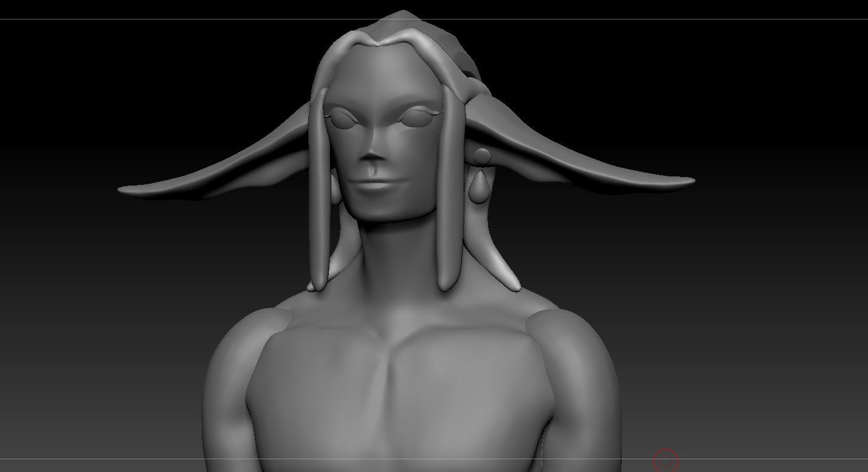Click the eye on the screen-left side
The image size is (868, 472).
coord(343,119)
